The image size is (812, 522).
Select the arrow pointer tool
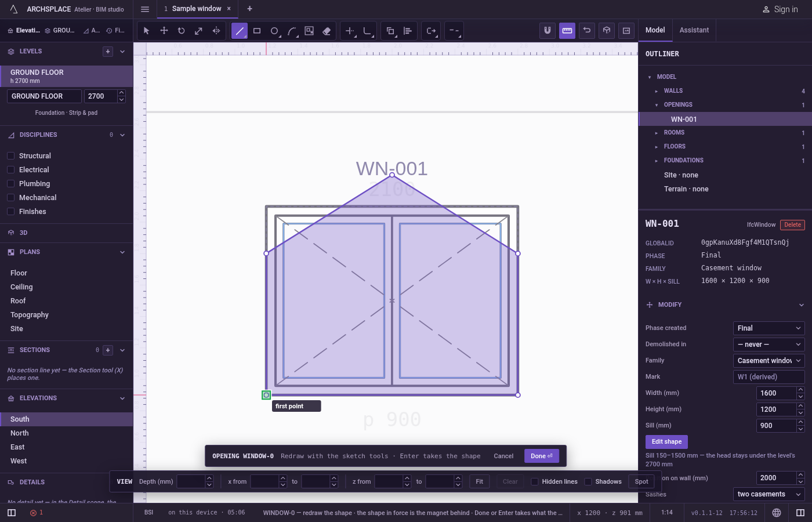coord(146,31)
